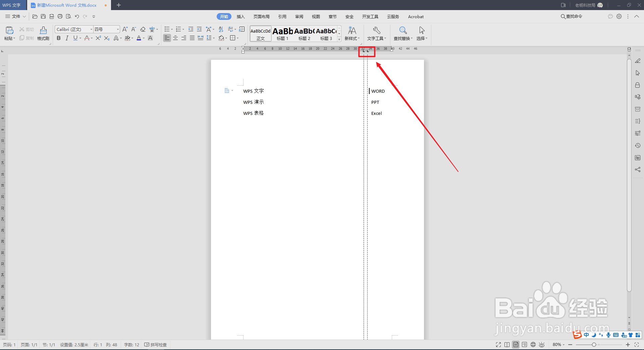The image size is (644, 350).
Task: Apply superscript formatting
Action: tap(98, 38)
